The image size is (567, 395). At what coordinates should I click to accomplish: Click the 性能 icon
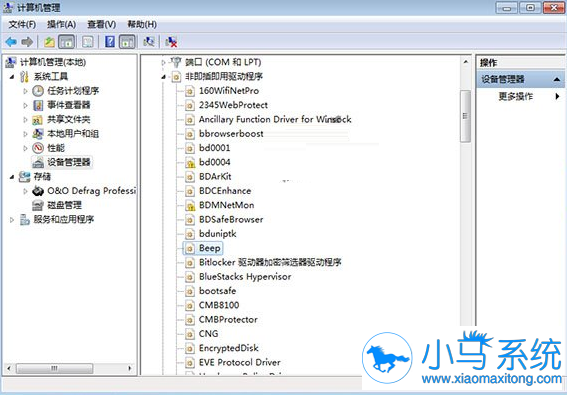[x=38, y=148]
